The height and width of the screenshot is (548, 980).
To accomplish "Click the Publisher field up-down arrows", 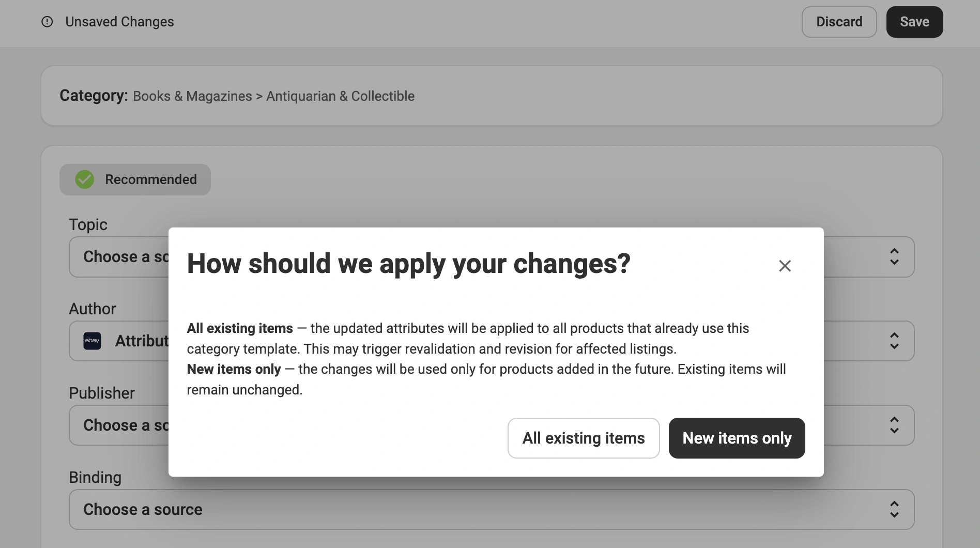I will 894,425.
